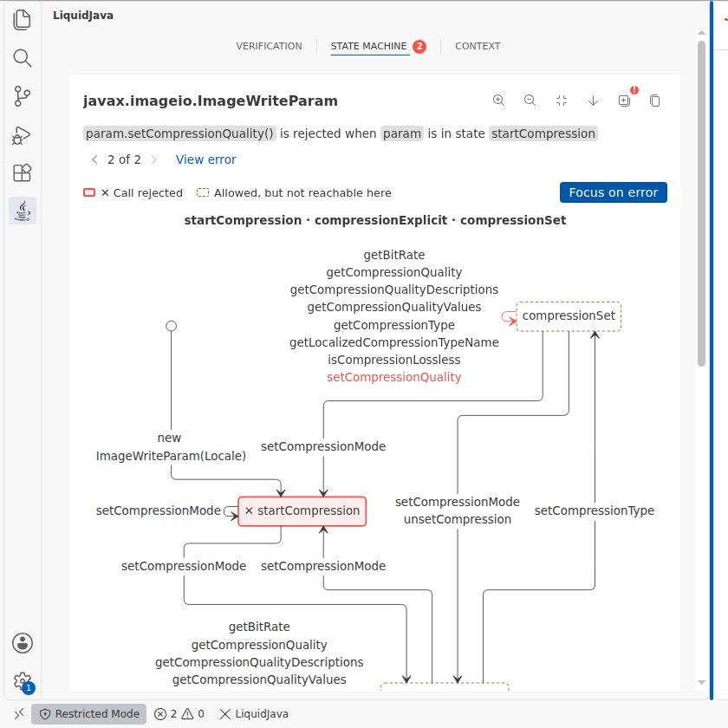This screenshot has height=728, width=728.
Task: Click the getCompressionQualityDescriptions label near compressionSet
Action: pyautogui.click(x=393, y=289)
